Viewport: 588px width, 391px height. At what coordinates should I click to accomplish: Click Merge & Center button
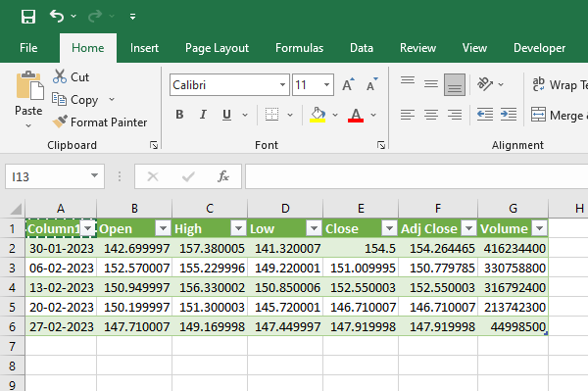(x=560, y=115)
